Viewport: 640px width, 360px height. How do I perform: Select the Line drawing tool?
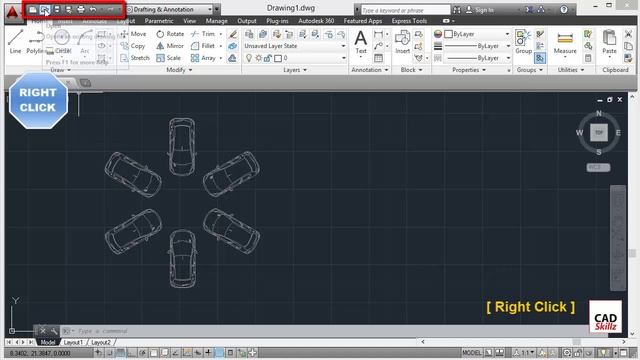pos(15,42)
